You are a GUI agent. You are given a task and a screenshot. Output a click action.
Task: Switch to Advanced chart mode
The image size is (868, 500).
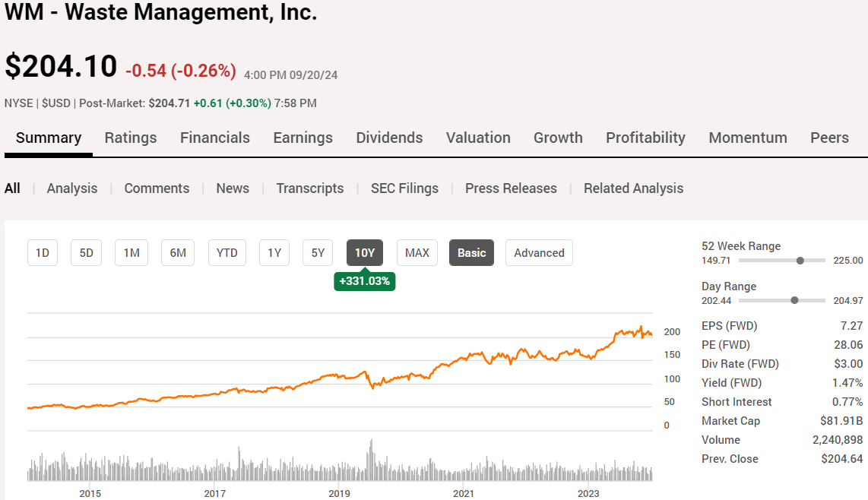(539, 252)
